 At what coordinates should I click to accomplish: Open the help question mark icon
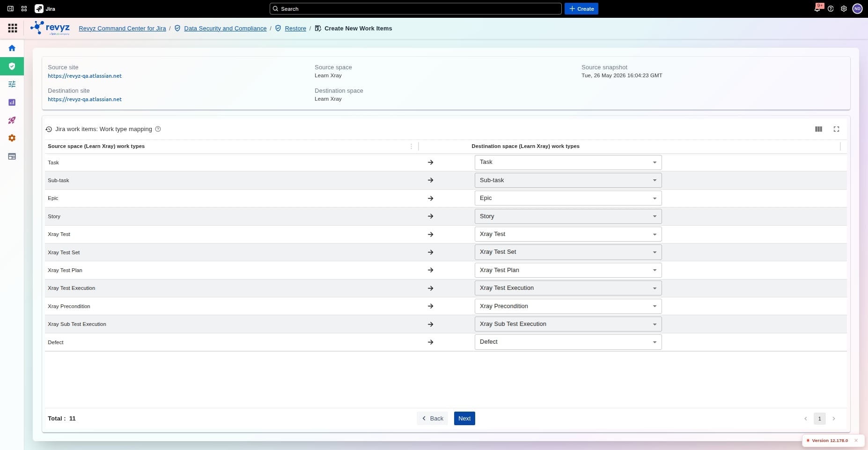coord(831,9)
